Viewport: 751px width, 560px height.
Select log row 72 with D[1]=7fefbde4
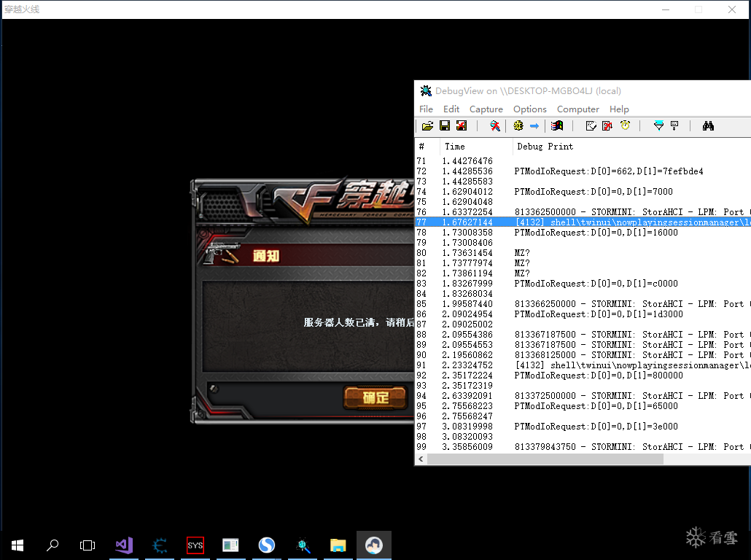coord(583,171)
